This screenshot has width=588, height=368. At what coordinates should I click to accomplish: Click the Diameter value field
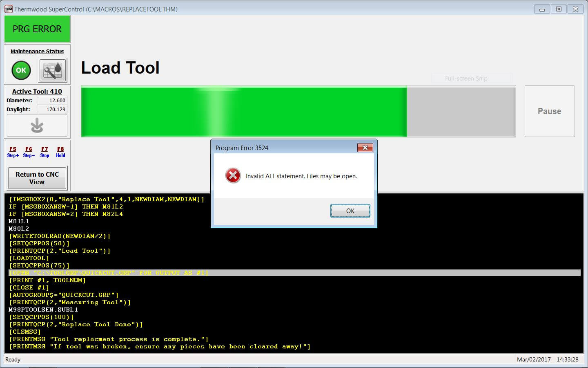coord(52,101)
